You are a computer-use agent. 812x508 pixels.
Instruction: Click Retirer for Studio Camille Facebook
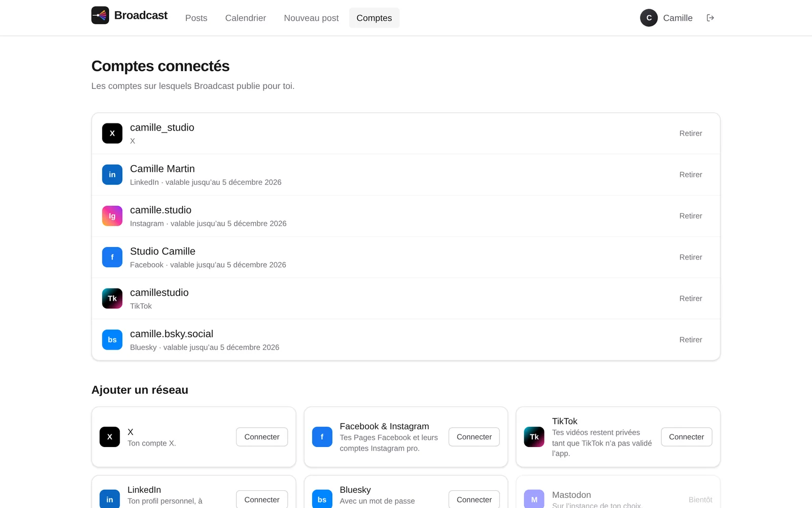(691, 257)
